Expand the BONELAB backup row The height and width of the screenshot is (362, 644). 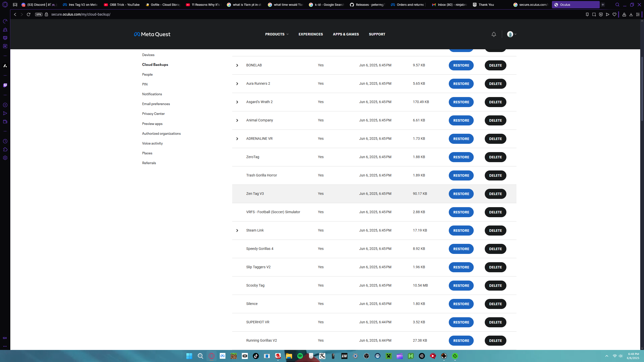point(237,65)
